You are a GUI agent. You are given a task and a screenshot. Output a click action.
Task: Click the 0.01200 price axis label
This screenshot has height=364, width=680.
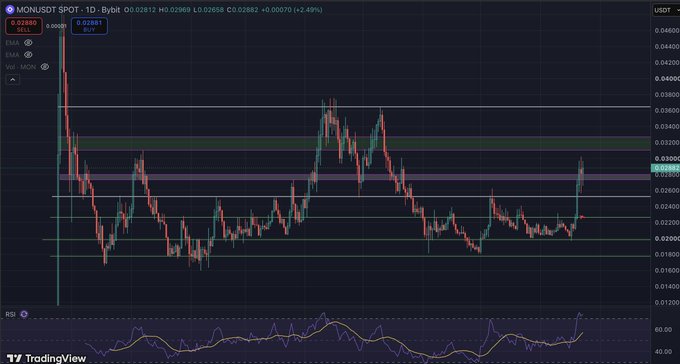[x=667, y=302]
